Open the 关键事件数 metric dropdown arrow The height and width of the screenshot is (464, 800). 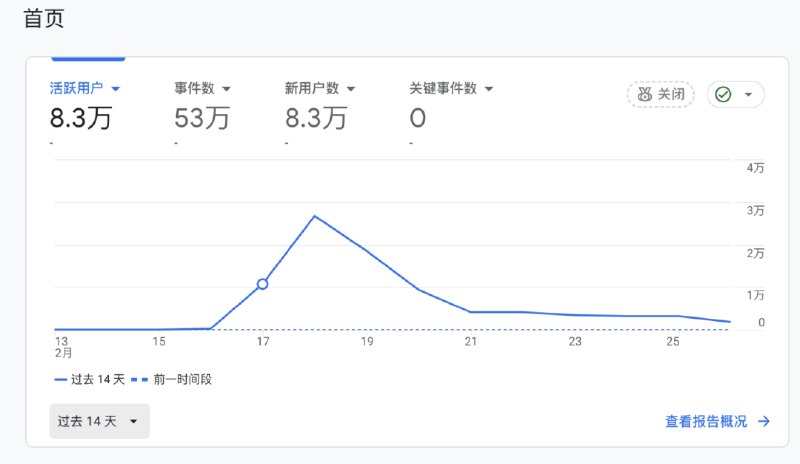(489, 89)
